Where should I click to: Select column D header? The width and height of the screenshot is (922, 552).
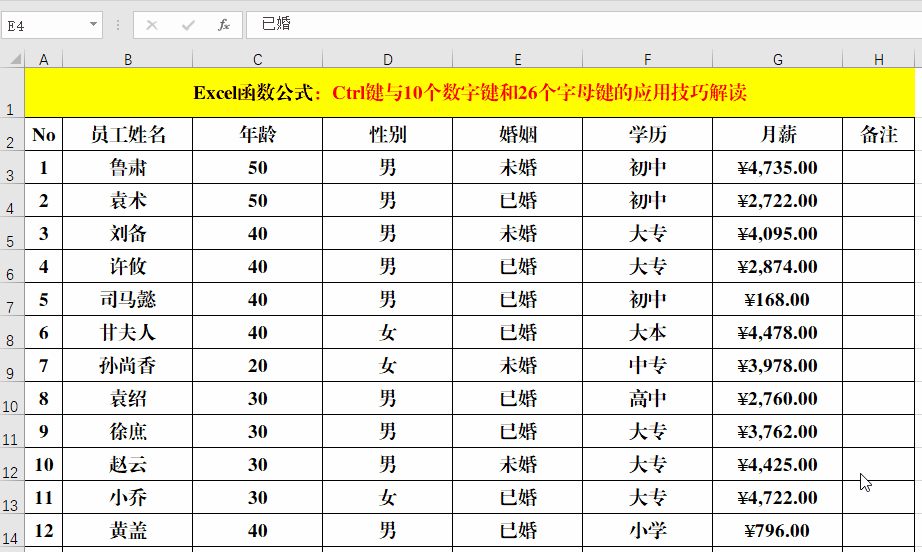[387, 59]
